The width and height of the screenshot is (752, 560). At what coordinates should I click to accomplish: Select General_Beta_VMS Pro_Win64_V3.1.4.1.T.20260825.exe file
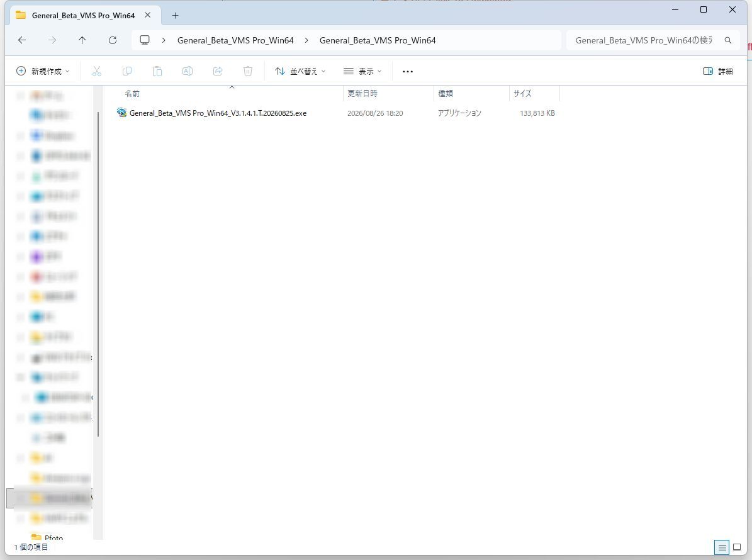tap(218, 113)
